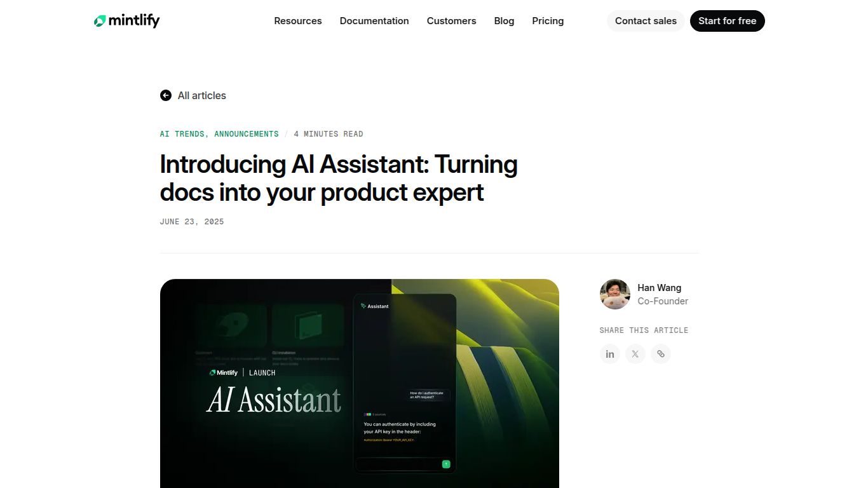Image resolution: width=868 pixels, height=488 pixels.
Task: Click the author name Han Wang
Action: pyautogui.click(x=659, y=288)
